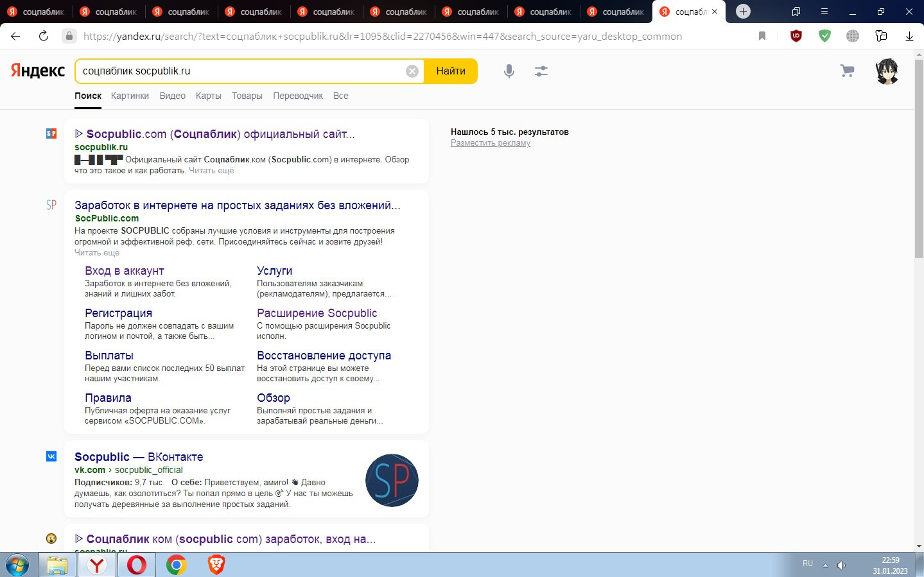Screen dimensions: 924x577
Task: Launch Google Chrome from the taskbar
Action: (x=177, y=565)
